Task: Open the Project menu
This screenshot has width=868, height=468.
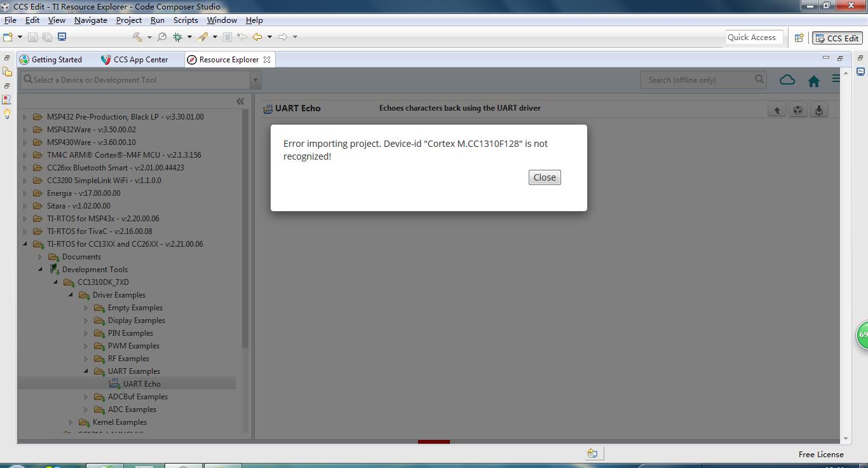Action: click(x=129, y=20)
